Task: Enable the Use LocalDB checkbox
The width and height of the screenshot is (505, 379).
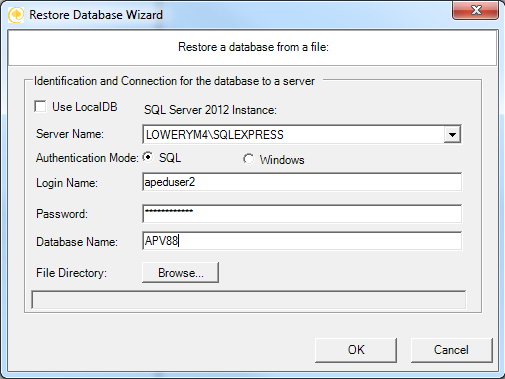Action: click(40, 107)
